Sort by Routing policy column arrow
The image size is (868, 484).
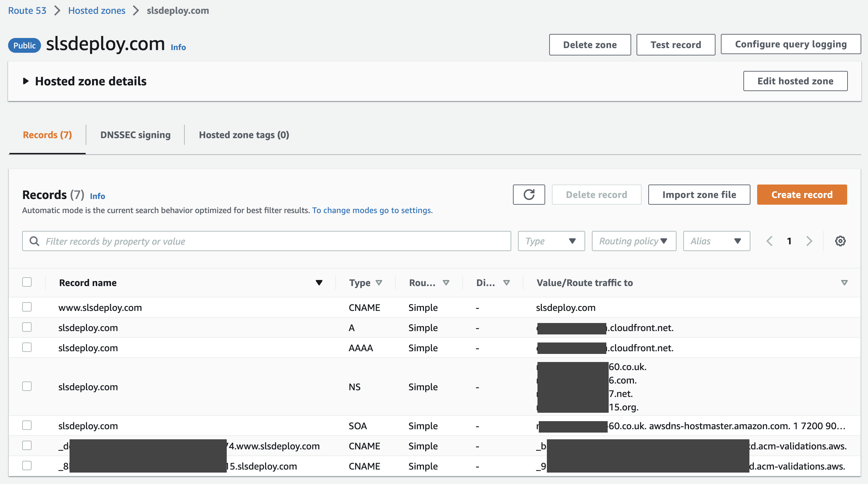pyautogui.click(x=446, y=282)
